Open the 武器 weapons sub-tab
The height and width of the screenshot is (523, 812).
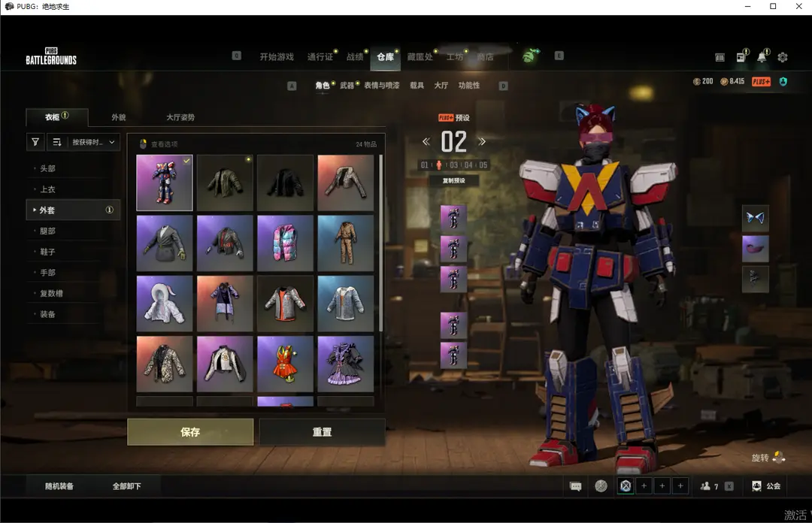pyautogui.click(x=347, y=86)
